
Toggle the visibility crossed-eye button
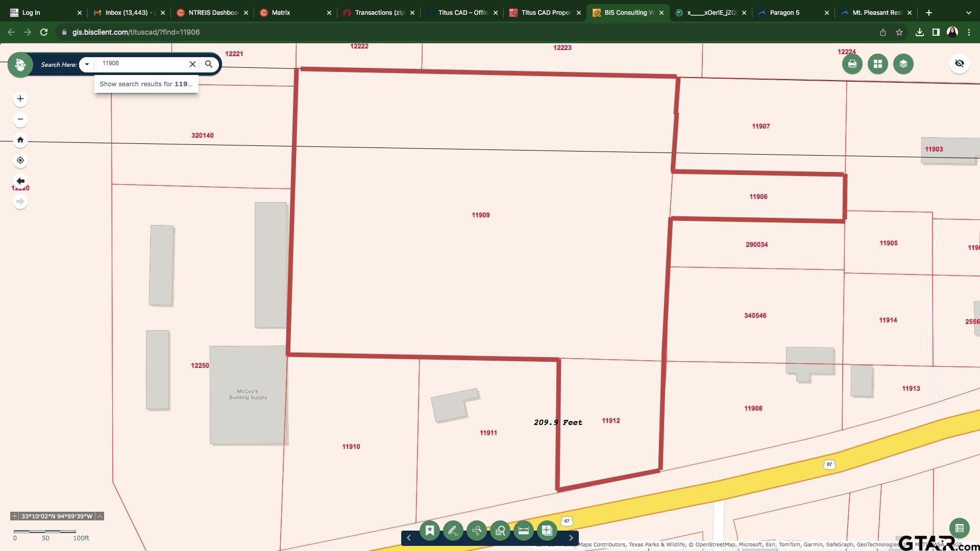pos(959,64)
